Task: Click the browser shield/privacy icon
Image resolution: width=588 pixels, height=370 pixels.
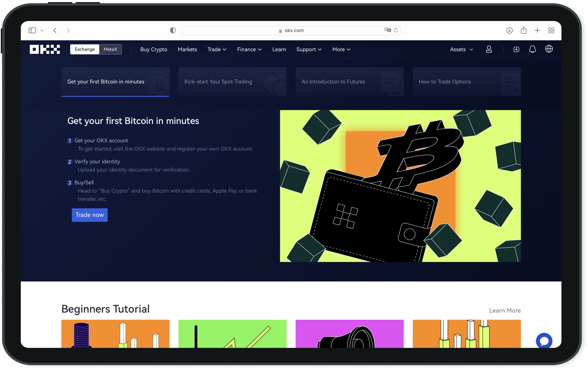Action: (172, 30)
